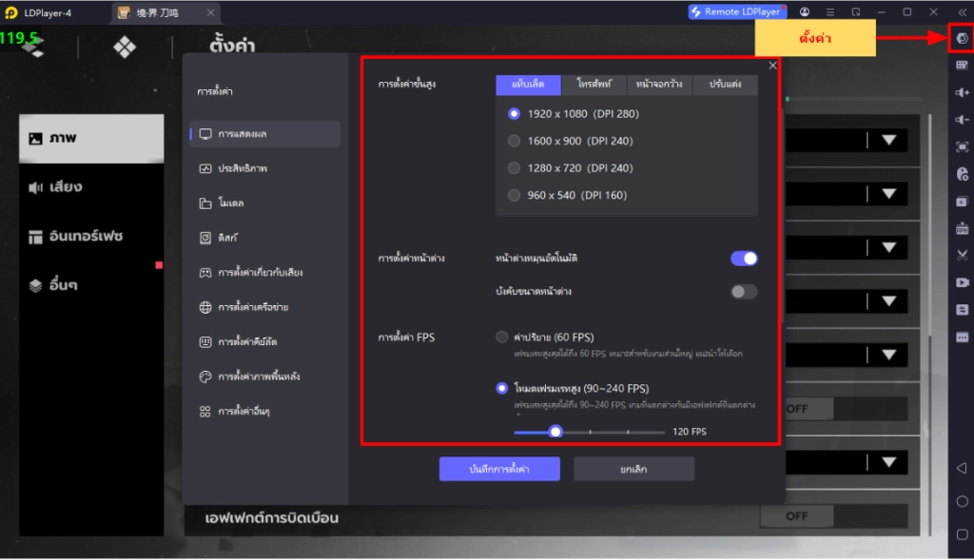Select 1600 x 900 (DPI 240) resolution
Screen dimensions: 974x560
[515, 141]
